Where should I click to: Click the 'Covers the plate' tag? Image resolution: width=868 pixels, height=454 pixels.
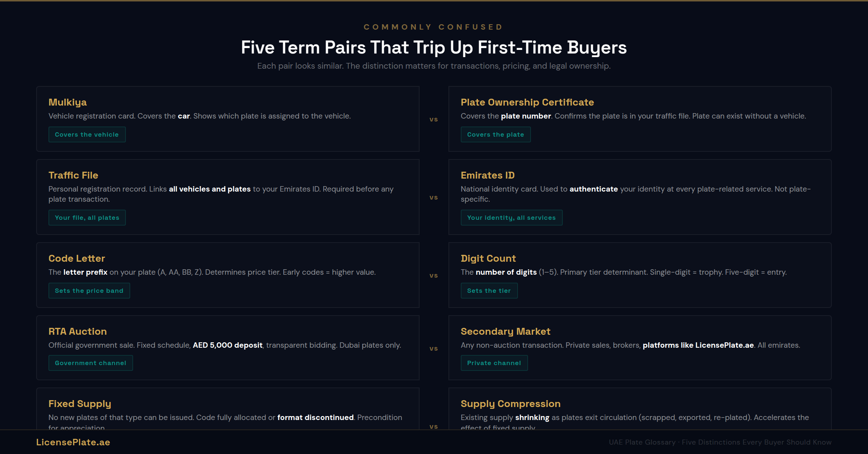pos(495,134)
